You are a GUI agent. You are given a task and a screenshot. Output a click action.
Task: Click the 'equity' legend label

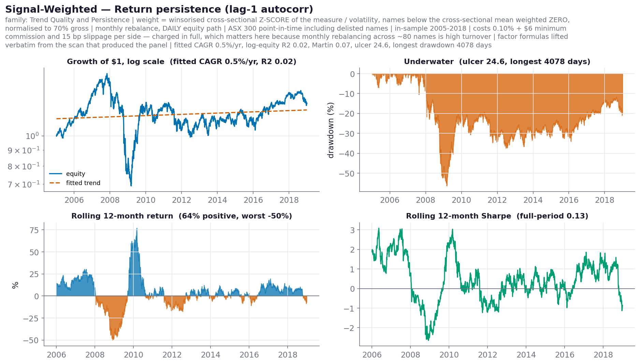coord(75,174)
